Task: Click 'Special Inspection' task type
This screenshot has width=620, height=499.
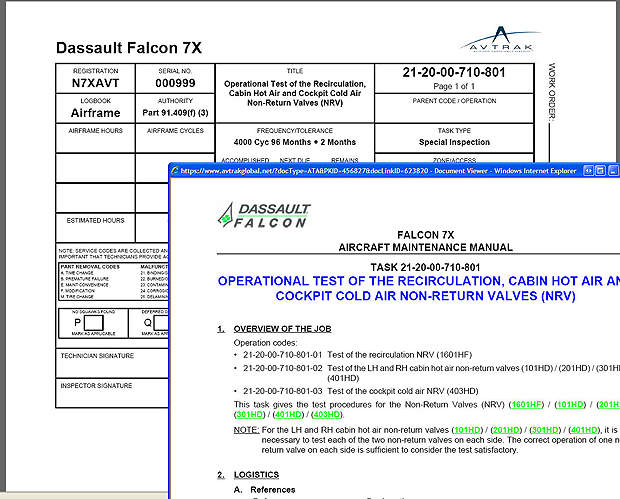Action: coord(454,142)
